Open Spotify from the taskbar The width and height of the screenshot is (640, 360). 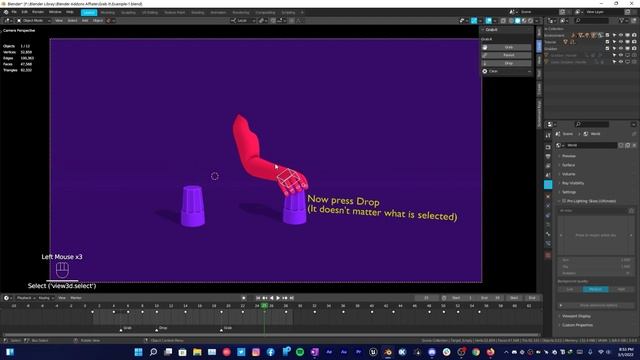tap(300, 352)
